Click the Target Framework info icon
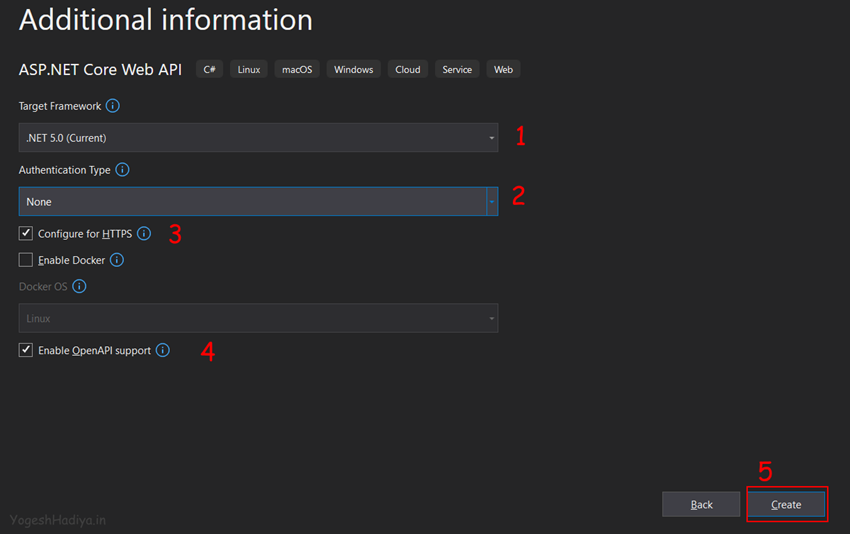 (x=113, y=106)
